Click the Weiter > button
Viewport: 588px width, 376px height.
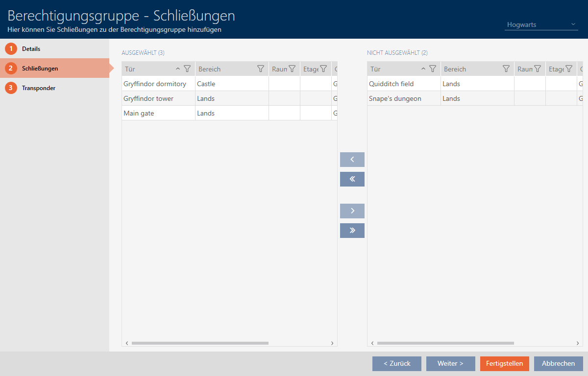pos(450,364)
